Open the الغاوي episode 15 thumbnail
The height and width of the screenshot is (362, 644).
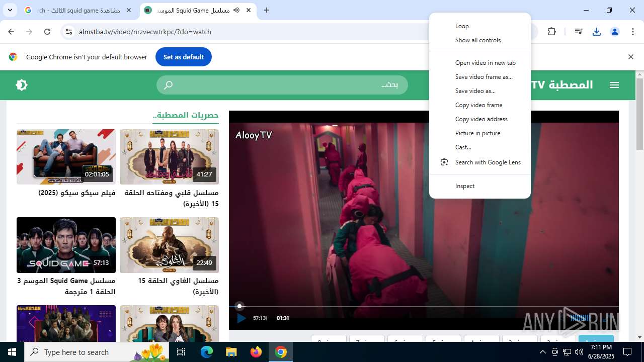169,245
